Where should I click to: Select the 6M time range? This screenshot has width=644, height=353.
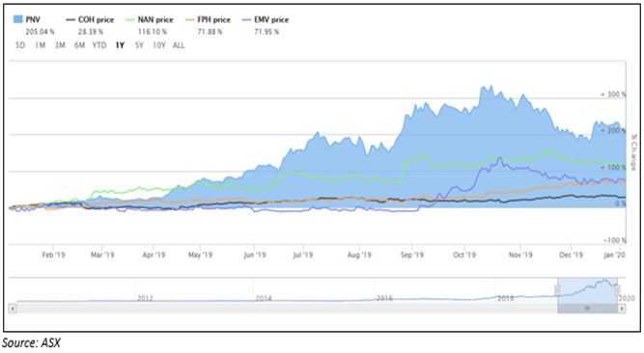click(80, 45)
